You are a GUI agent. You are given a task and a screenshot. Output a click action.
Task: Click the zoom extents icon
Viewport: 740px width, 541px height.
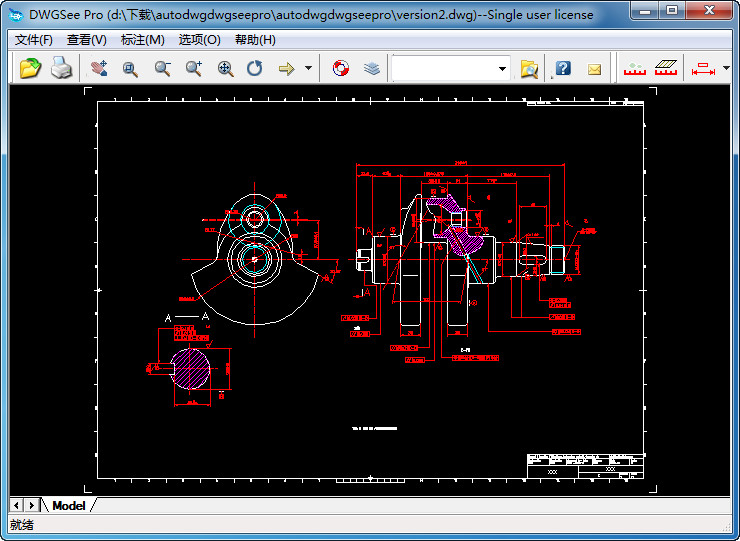tap(226, 69)
